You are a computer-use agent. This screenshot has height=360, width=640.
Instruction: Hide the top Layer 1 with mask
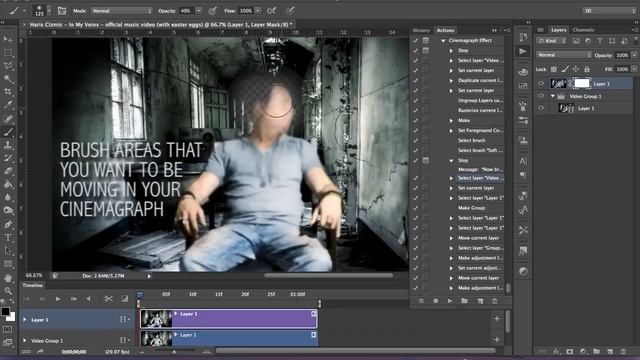pyautogui.click(x=541, y=84)
